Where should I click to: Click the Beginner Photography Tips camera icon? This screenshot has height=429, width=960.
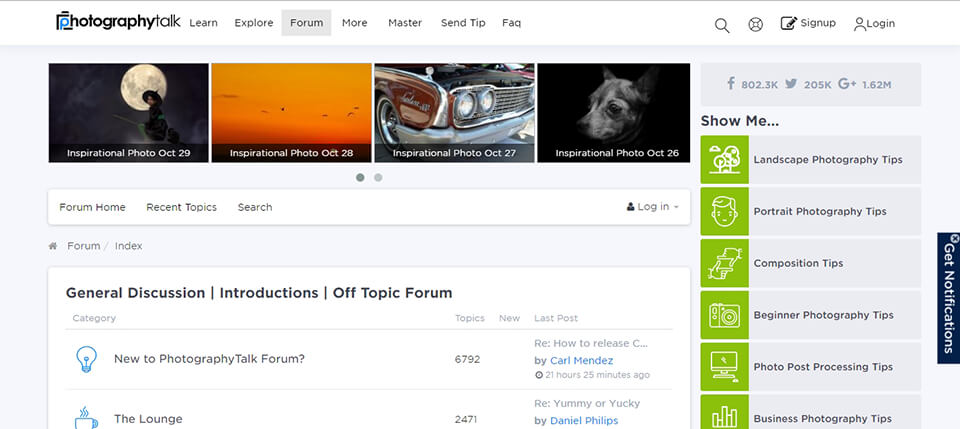point(724,316)
